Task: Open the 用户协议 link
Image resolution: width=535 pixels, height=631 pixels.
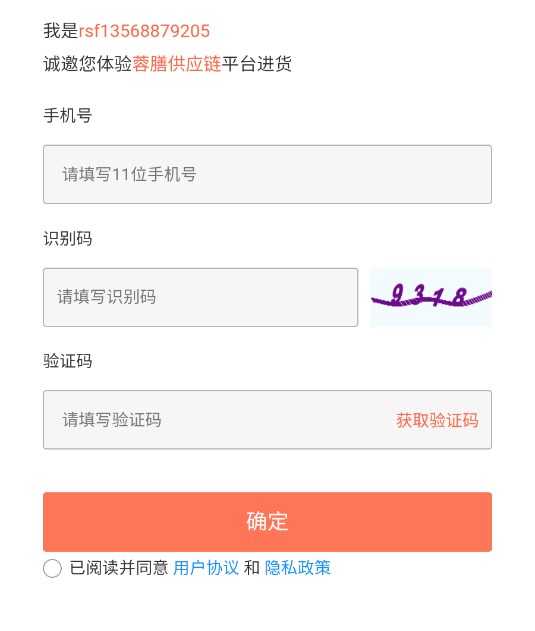Action: (x=206, y=568)
